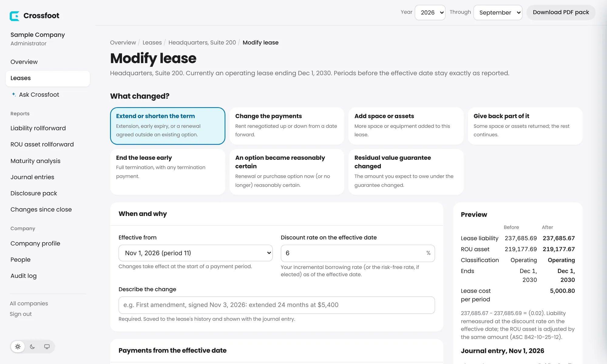Click the After ROU asset value 219,177.67

click(x=559, y=249)
